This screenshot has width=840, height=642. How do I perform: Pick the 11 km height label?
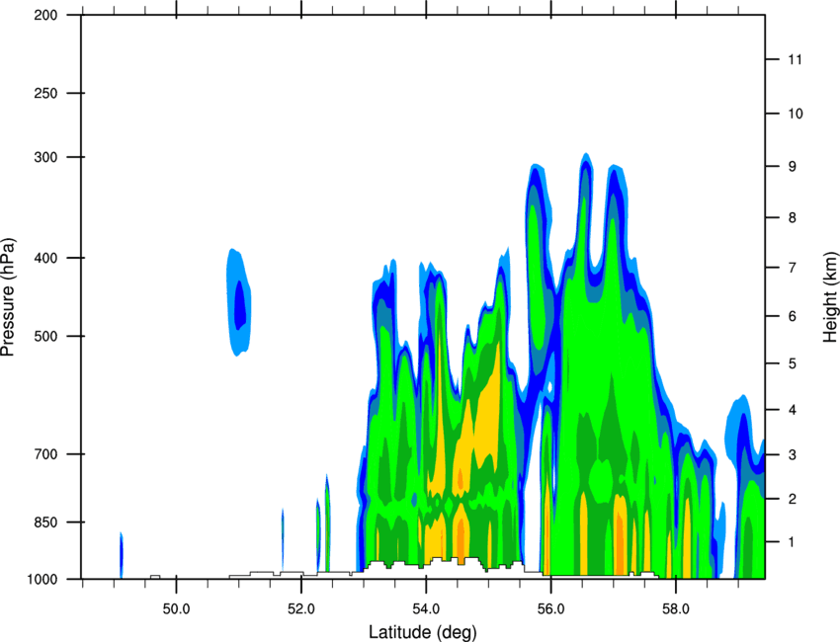coord(795,59)
